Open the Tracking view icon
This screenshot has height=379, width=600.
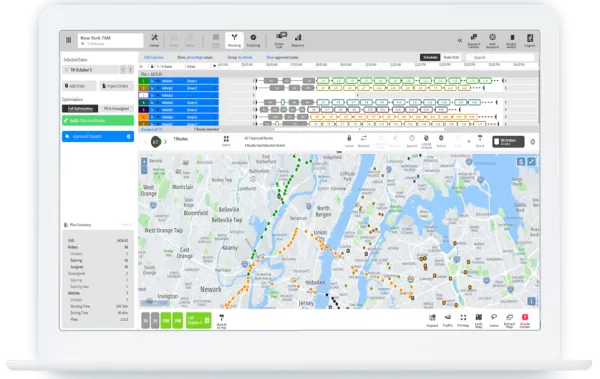(253, 40)
